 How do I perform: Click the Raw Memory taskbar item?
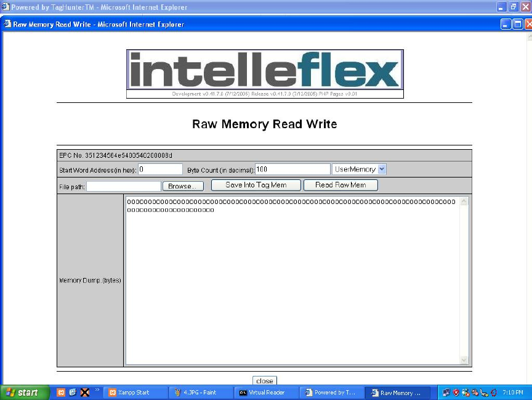pos(397,393)
